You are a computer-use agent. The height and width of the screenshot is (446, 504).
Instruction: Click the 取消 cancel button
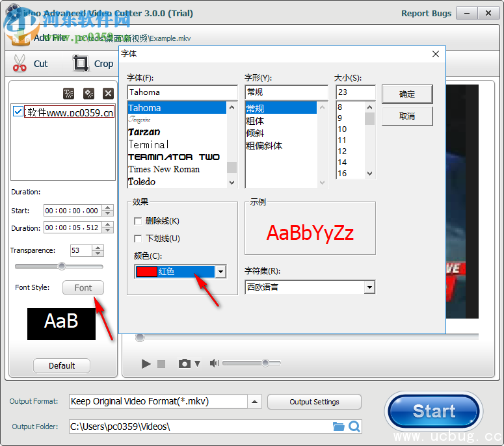tap(407, 116)
